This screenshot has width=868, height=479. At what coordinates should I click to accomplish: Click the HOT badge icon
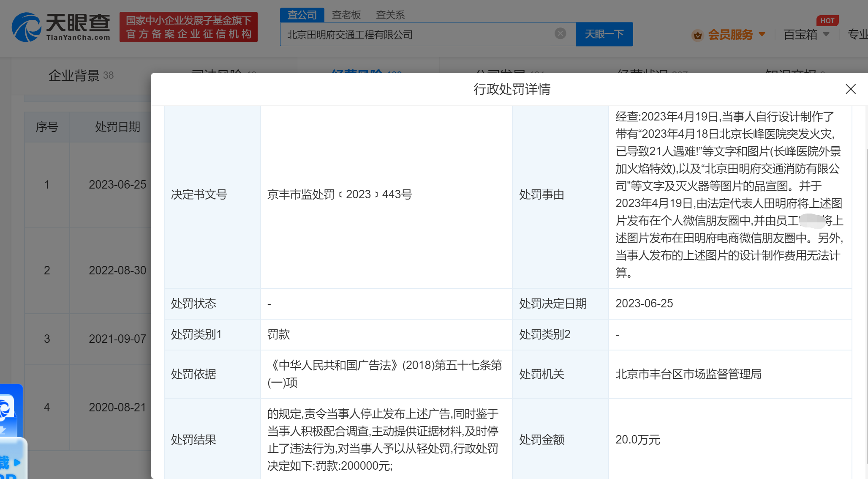click(x=827, y=21)
